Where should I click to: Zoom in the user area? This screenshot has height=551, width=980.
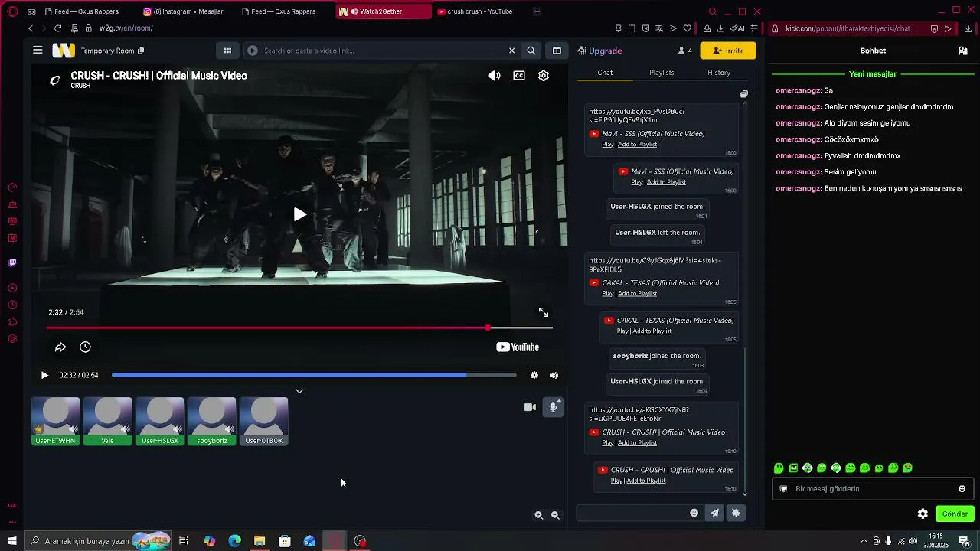pyautogui.click(x=539, y=516)
